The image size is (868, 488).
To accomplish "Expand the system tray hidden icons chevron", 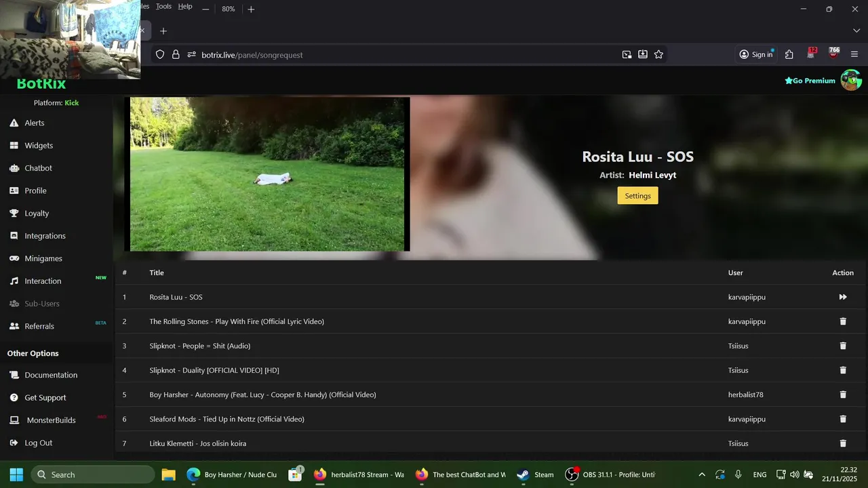I will tap(702, 474).
